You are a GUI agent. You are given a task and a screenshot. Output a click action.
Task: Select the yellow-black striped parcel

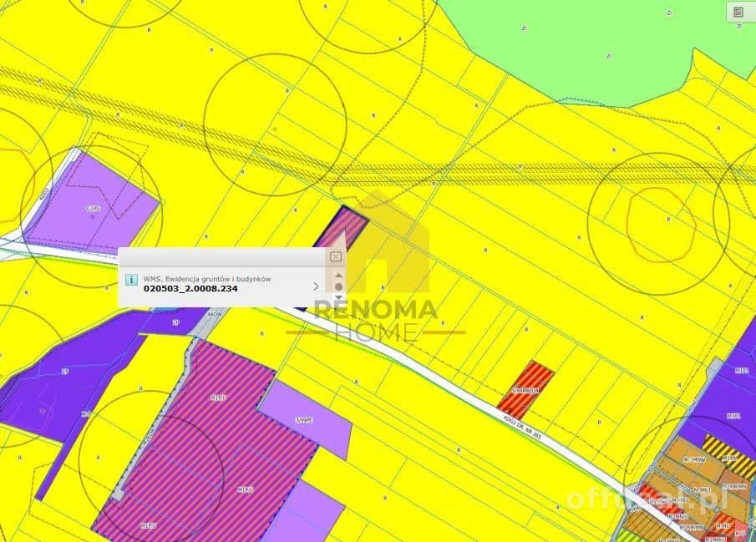tap(728, 456)
